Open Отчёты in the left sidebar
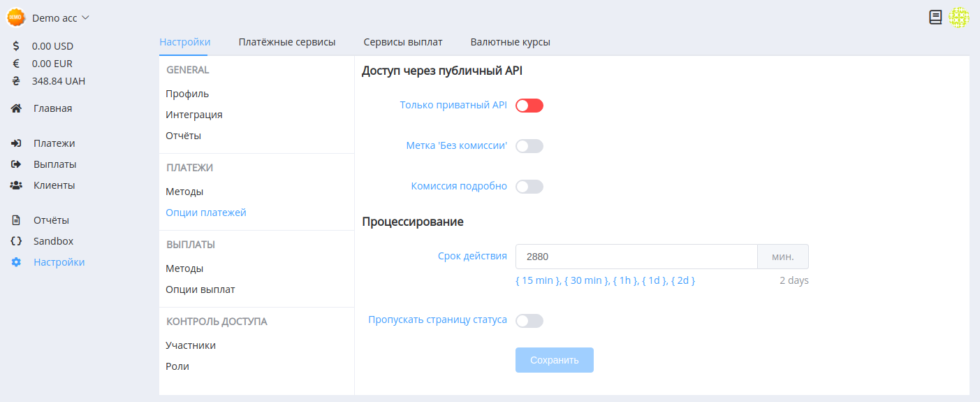This screenshot has width=980, height=402. tap(51, 220)
